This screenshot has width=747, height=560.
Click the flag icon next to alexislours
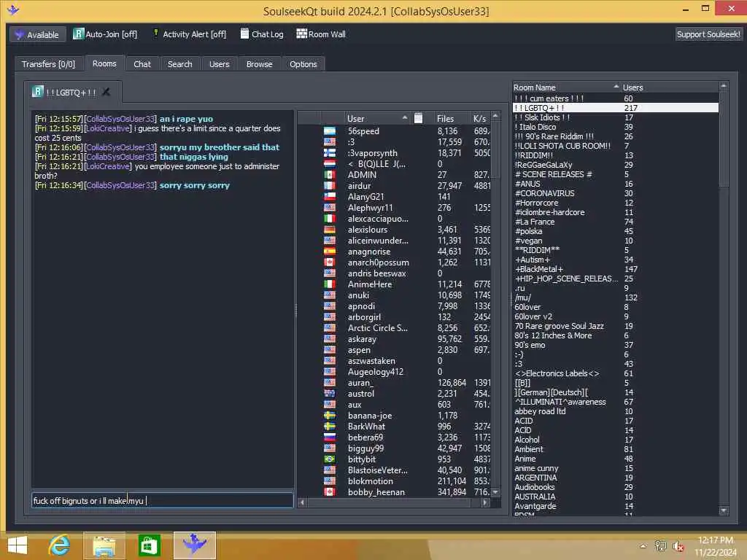pos(330,230)
